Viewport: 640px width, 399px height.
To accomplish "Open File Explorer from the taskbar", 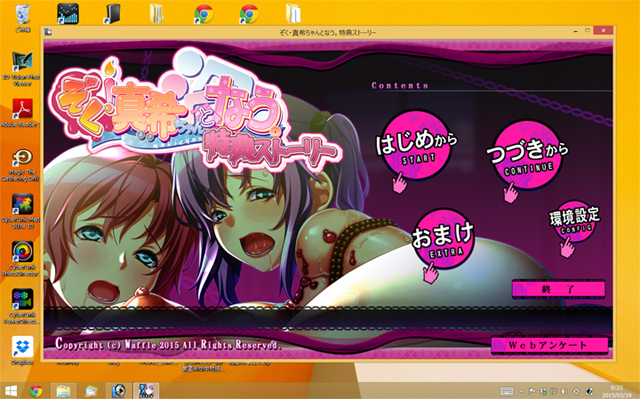I will tap(63, 391).
